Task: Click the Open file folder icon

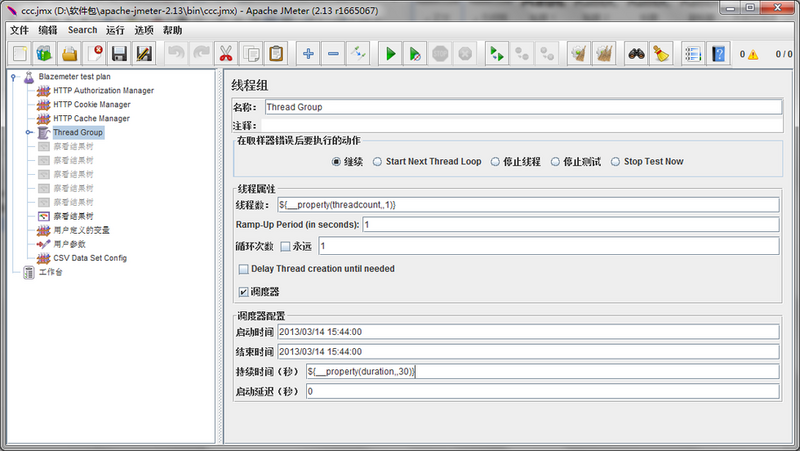Action: pyautogui.click(x=69, y=54)
